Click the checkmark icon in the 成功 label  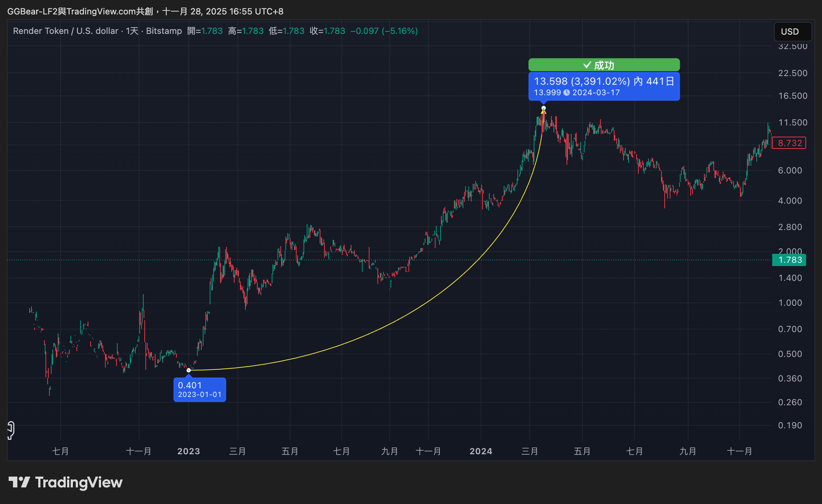click(587, 65)
